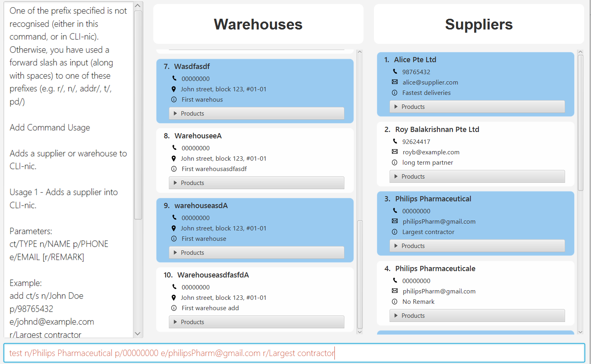Screen dimensions: 591x364
Task: Click remark info icon in Wasdfasdf card
Action: click(174, 99)
